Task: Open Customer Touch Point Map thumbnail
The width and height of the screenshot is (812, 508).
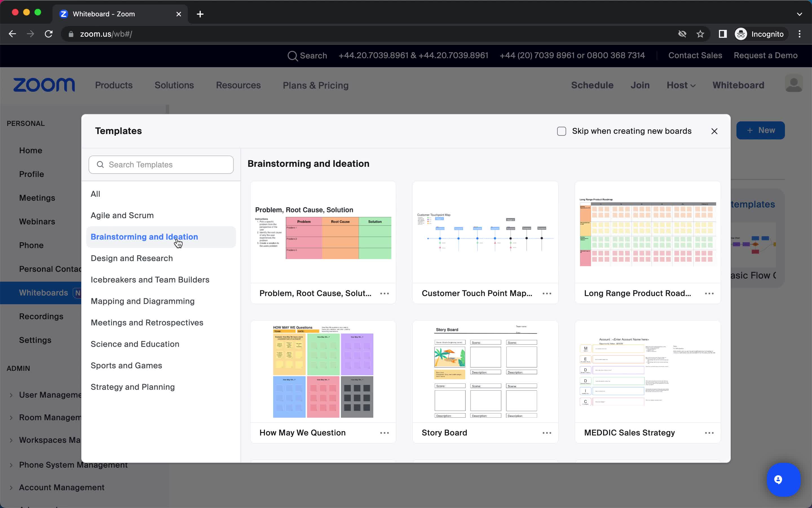Action: (486, 233)
